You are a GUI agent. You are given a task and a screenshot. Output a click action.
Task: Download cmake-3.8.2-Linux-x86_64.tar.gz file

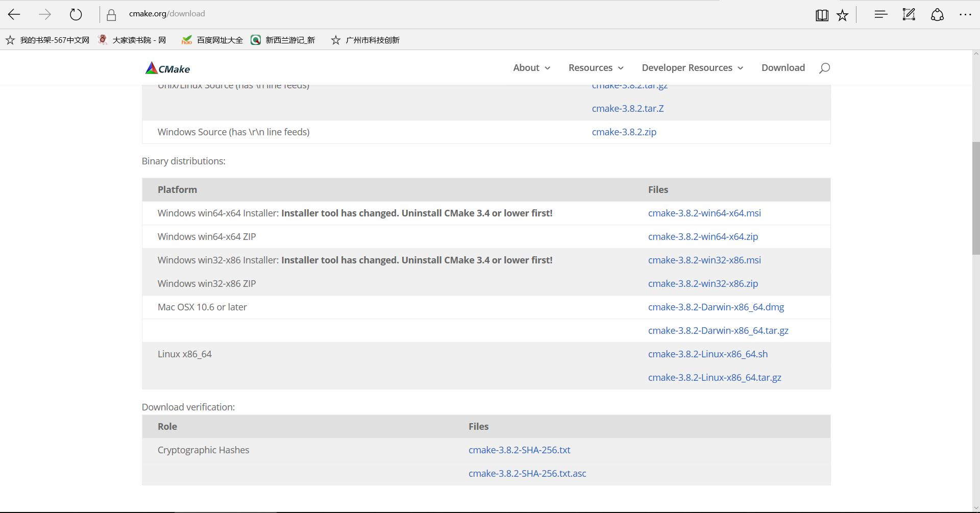(x=715, y=378)
